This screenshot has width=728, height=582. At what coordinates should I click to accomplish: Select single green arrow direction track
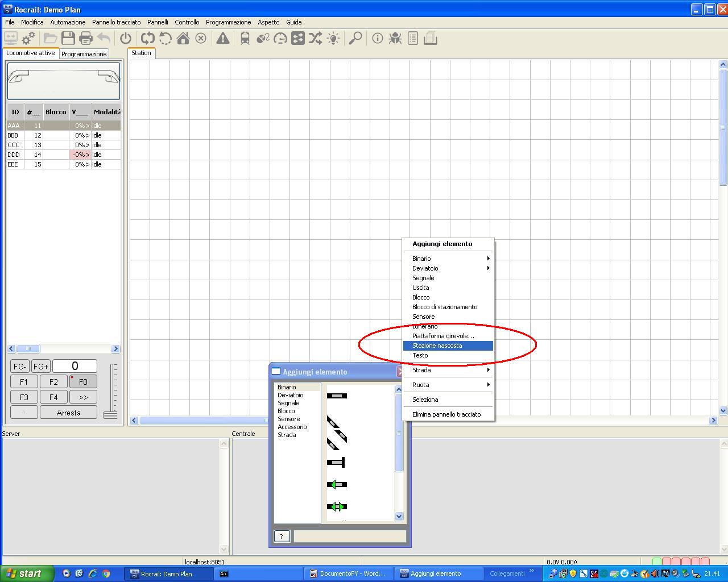point(337,484)
